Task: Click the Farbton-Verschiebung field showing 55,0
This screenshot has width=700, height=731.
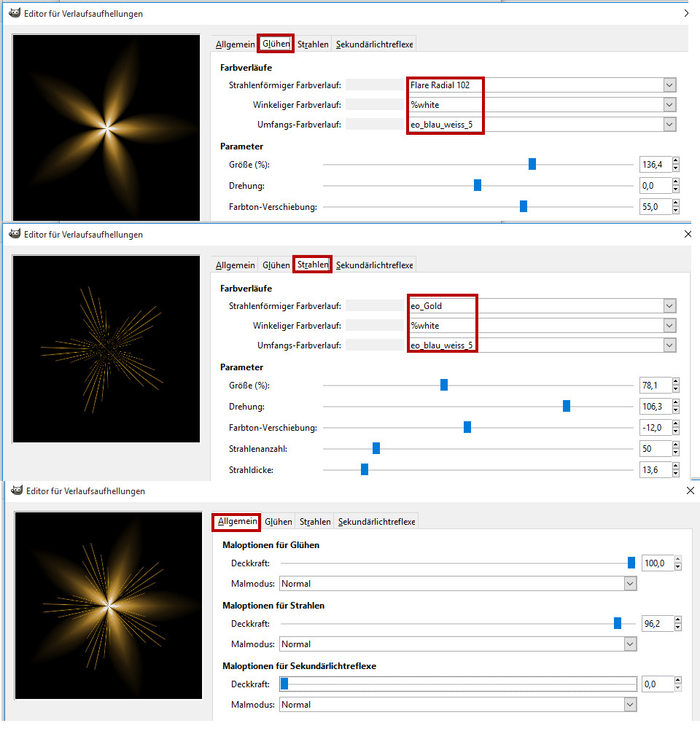Action: pyautogui.click(x=656, y=206)
